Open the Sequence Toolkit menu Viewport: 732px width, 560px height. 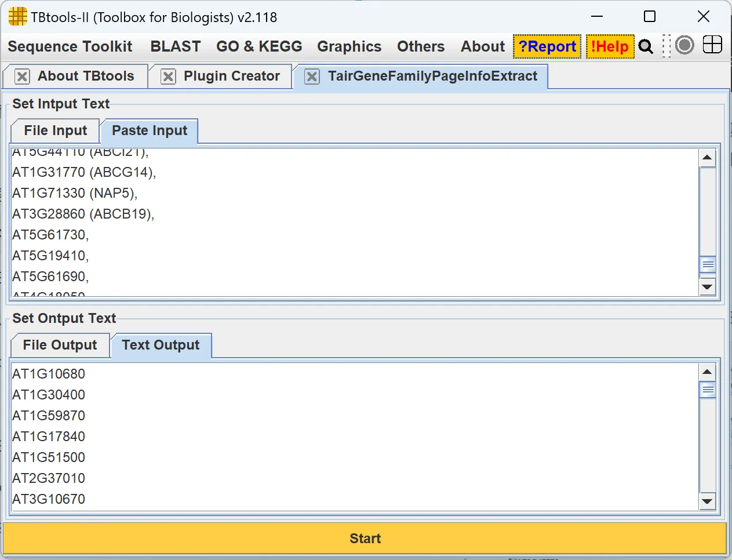pyautogui.click(x=70, y=46)
